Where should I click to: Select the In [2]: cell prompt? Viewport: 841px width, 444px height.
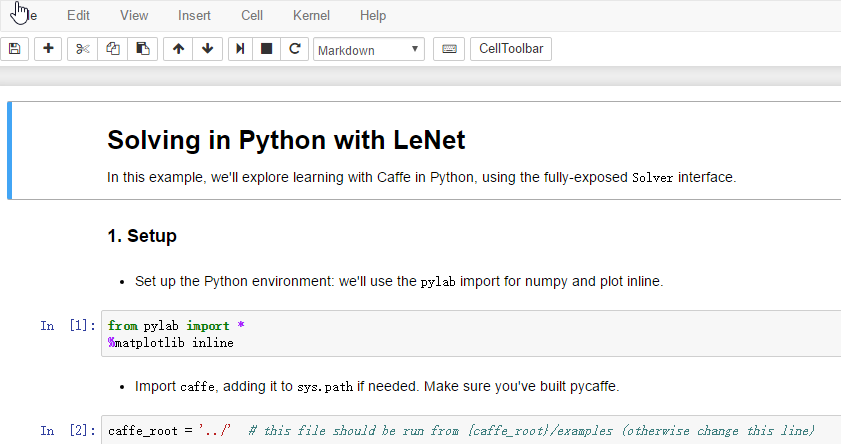(x=68, y=431)
